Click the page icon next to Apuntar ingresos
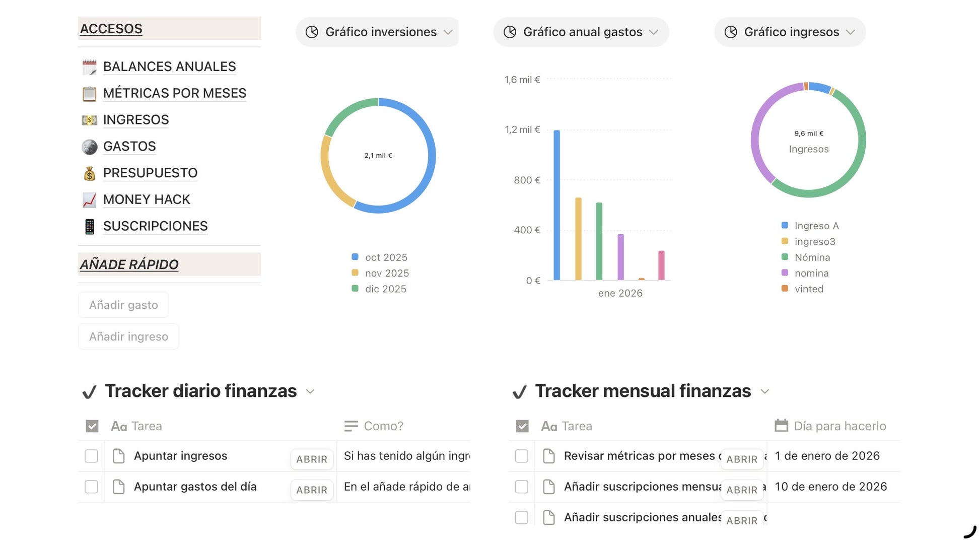 point(119,456)
